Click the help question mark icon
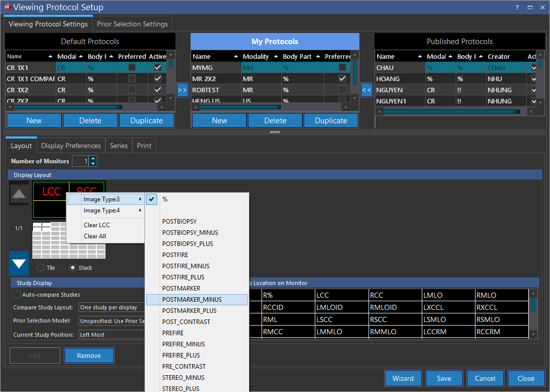This screenshot has width=550, height=392. tap(517, 8)
